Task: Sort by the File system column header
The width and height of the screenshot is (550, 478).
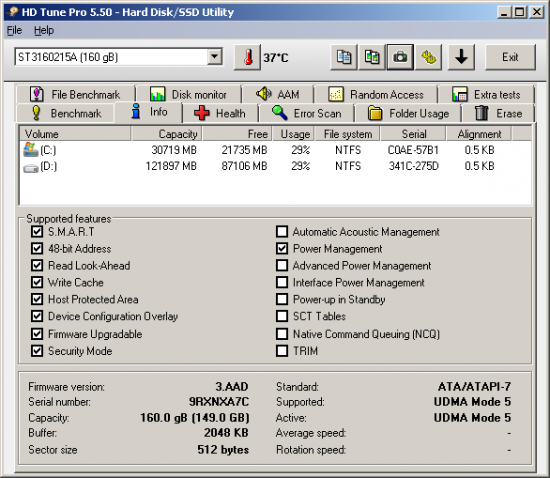Action: [x=348, y=134]
